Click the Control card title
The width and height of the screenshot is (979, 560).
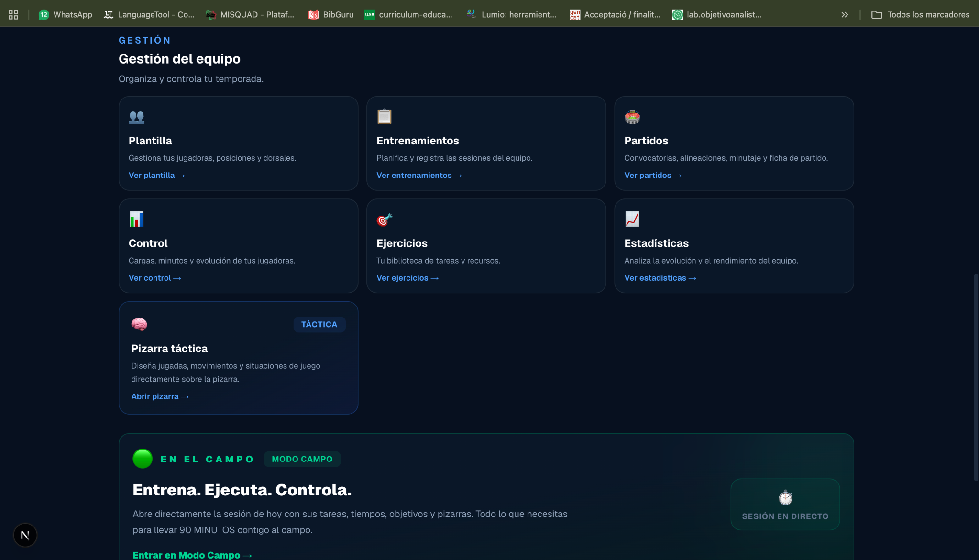(x=148, y=243)
